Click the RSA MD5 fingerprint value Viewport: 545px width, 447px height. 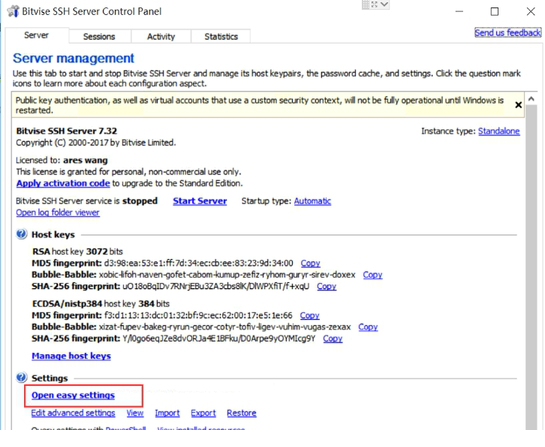(198, 263)
